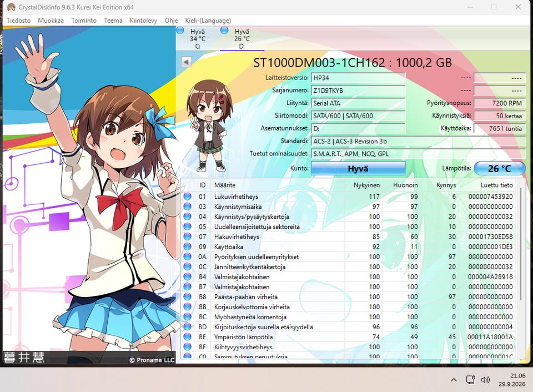Open the Tiedosto menu
This screenshot has width=533, height=392.
(x=18, y=21)
